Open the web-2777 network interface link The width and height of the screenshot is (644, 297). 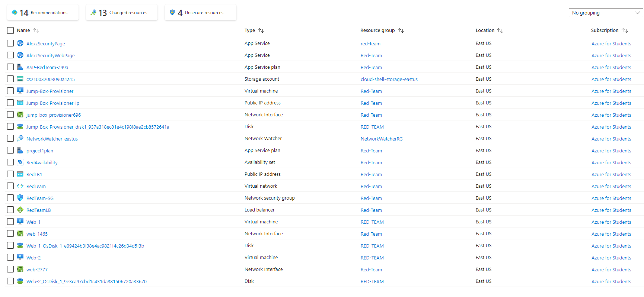click(37, 269)
